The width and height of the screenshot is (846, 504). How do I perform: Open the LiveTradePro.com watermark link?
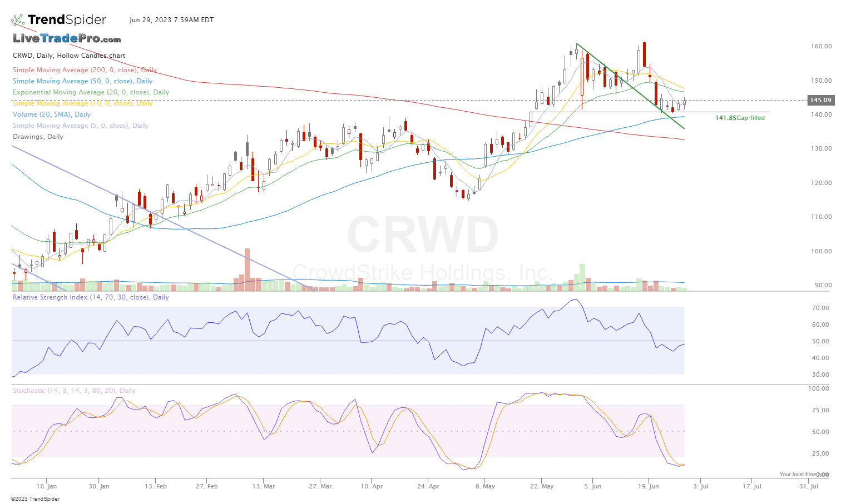pyautogui.click(x=67, y=39)
